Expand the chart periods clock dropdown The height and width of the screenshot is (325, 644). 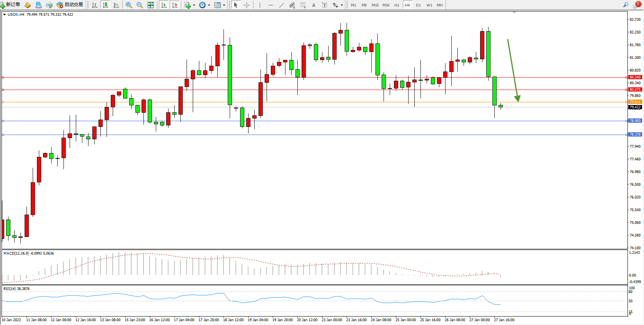tap(209, 5)
